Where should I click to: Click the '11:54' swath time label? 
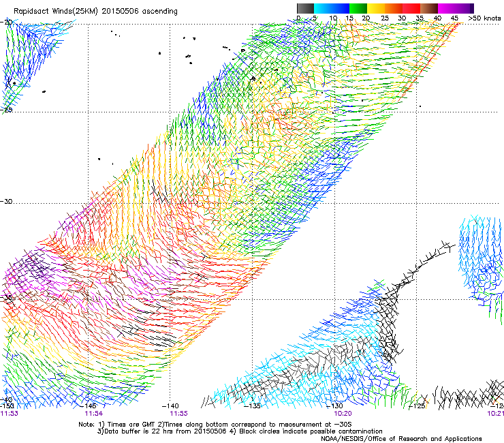click(x=93, y=414)
